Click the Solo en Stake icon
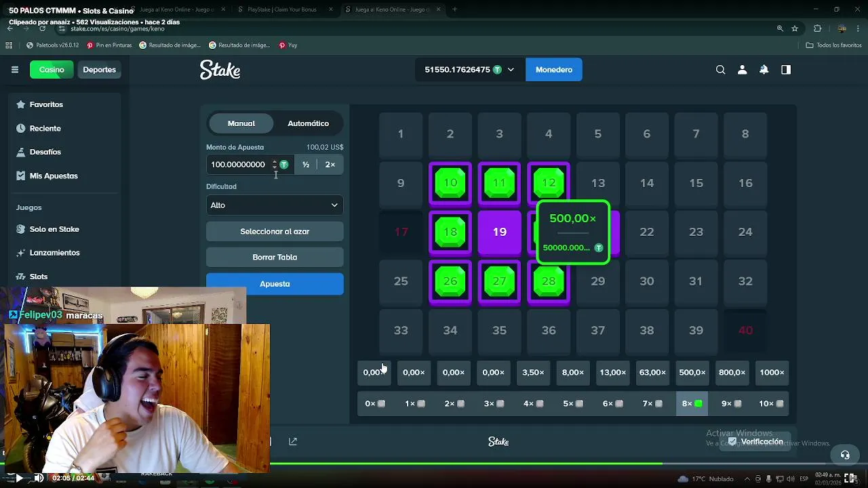 (x=20, y=229)
